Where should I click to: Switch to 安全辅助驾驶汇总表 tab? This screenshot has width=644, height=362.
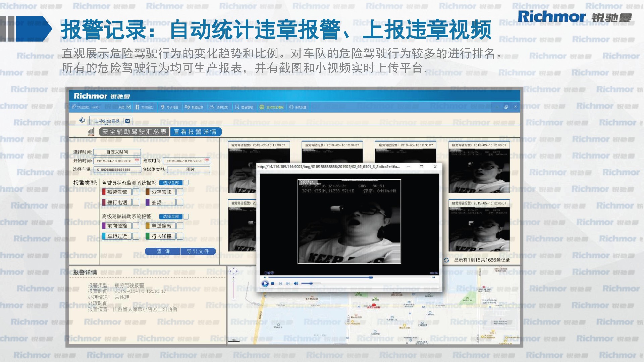pyautogui.click(x=134, y=132)
